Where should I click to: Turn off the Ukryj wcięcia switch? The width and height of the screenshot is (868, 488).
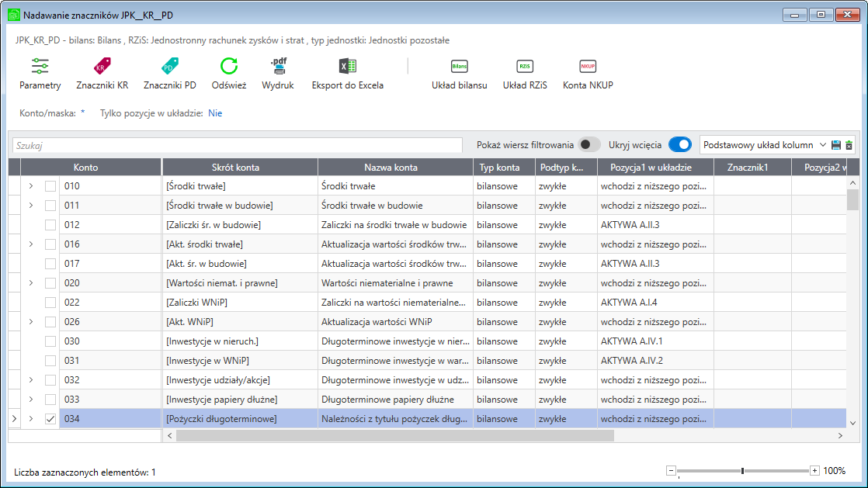pyautogui.click(x=679, y=144)
